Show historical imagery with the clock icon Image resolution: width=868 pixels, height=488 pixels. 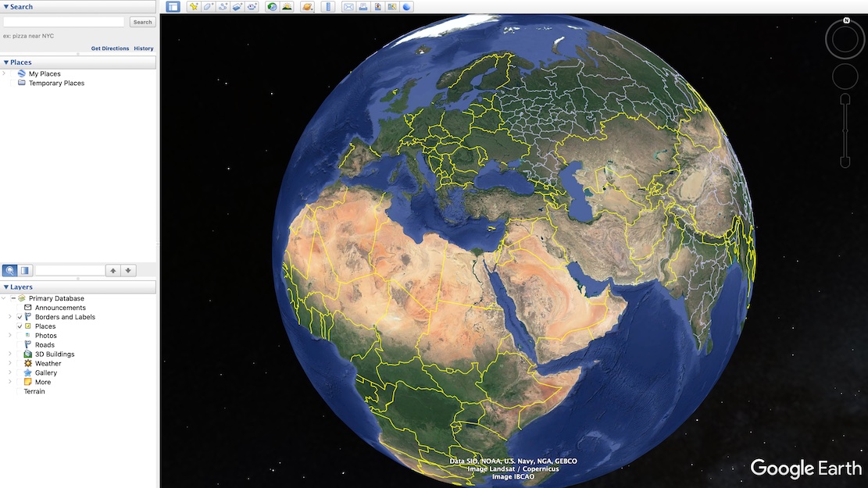(272, 7)
